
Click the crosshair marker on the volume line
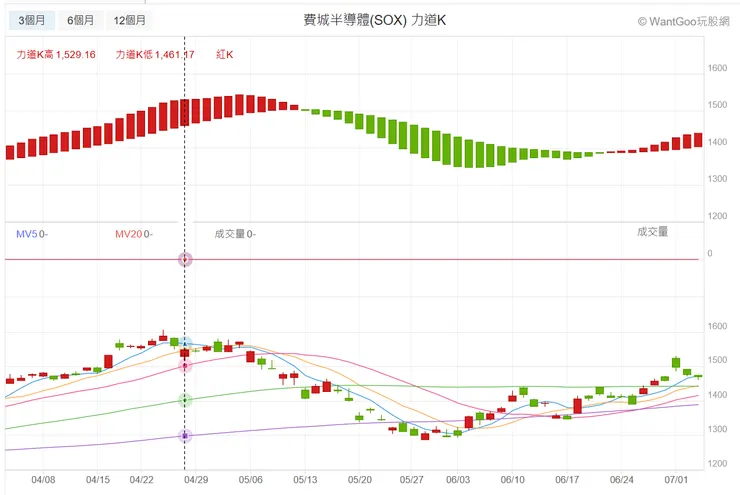click(185, 260)
